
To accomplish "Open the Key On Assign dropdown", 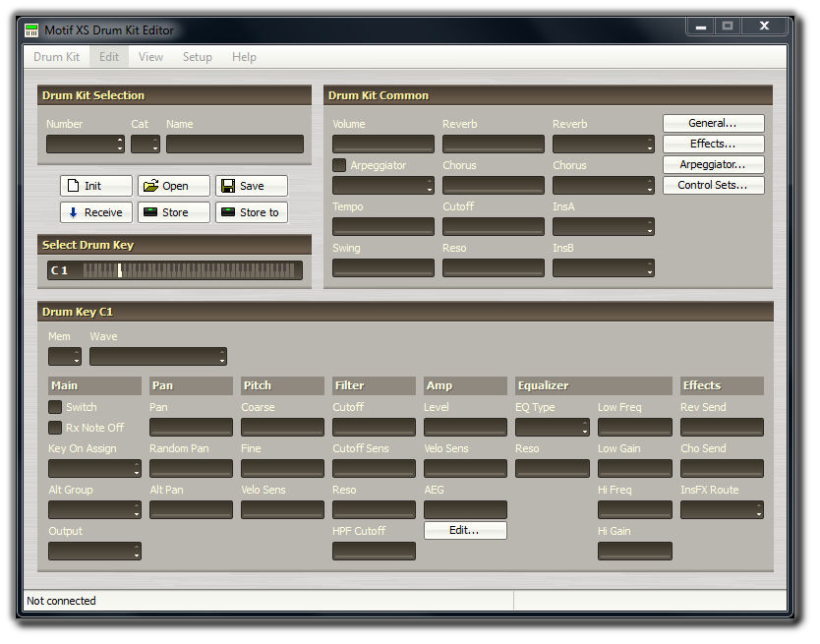I will tap(94, 468).
